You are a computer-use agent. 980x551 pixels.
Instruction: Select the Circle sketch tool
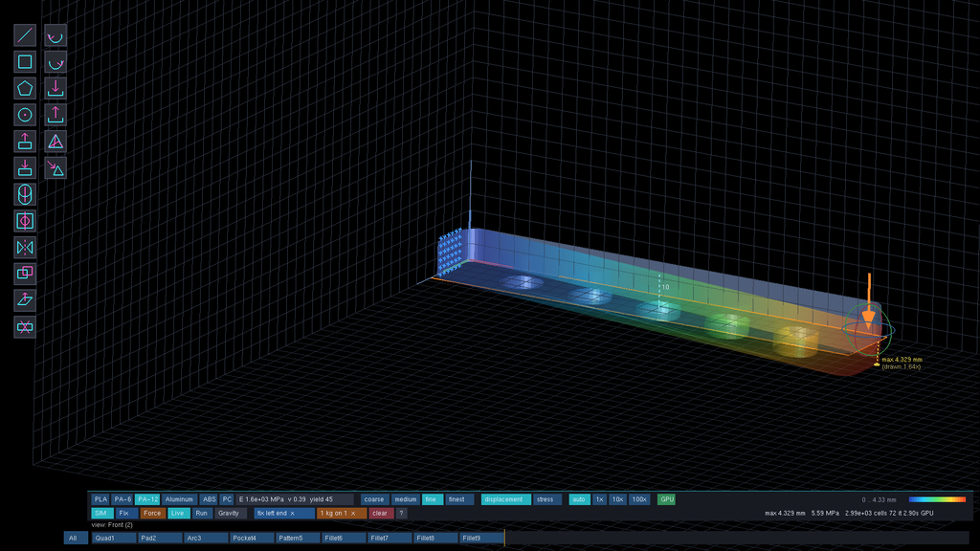(x=25, y=115)
